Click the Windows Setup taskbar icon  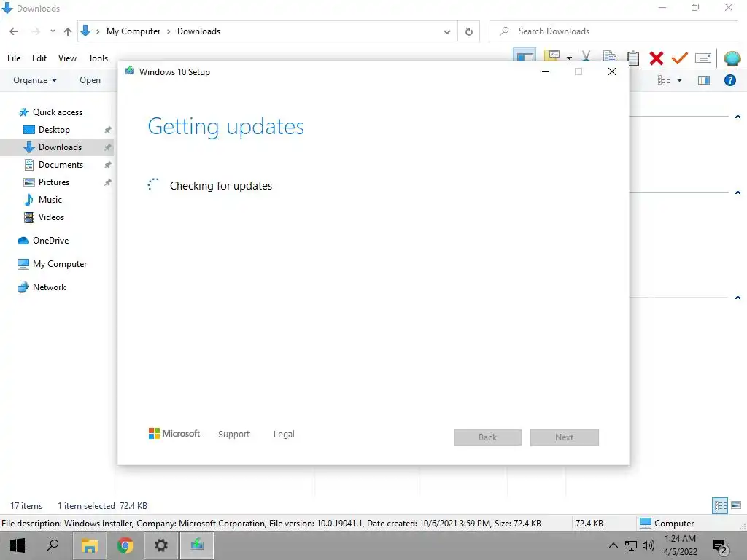[x=197, y=545]
